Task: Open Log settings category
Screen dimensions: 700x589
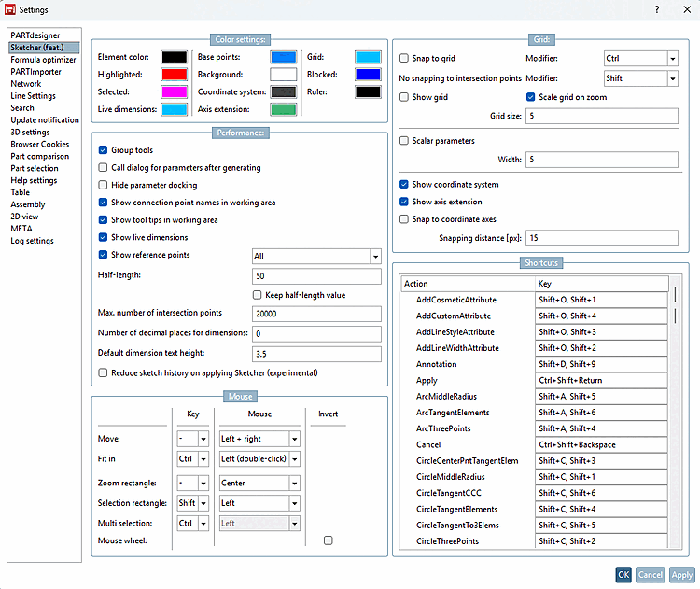Action: (x=32, y=240)
